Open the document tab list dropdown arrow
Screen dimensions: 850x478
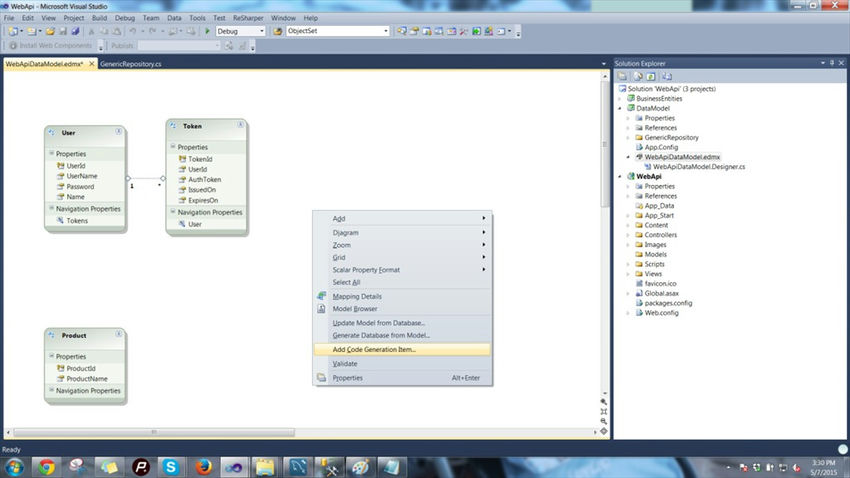[x=604, y=64]
